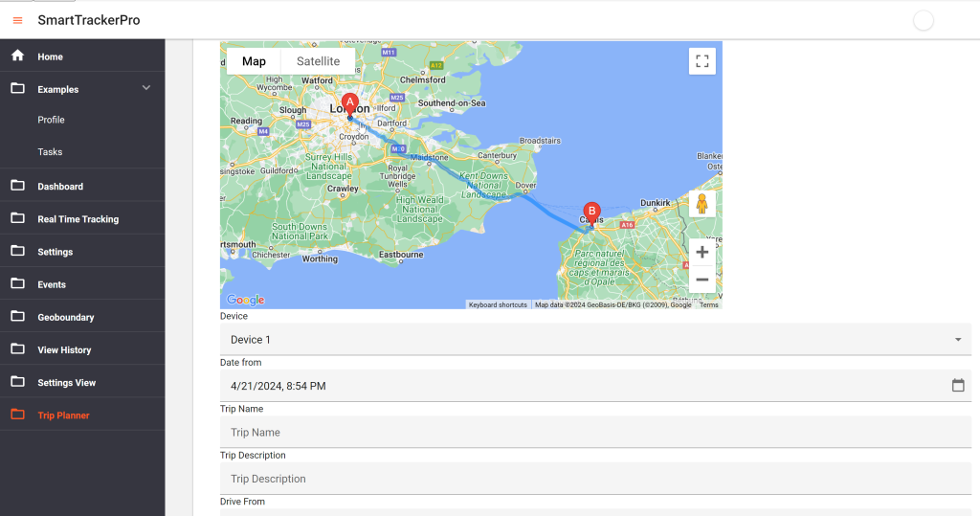Image resolution: width=980 pixels, height=516 pixels.
Task: Click the Southend-on-Sea map label
Action: (452, 103)
